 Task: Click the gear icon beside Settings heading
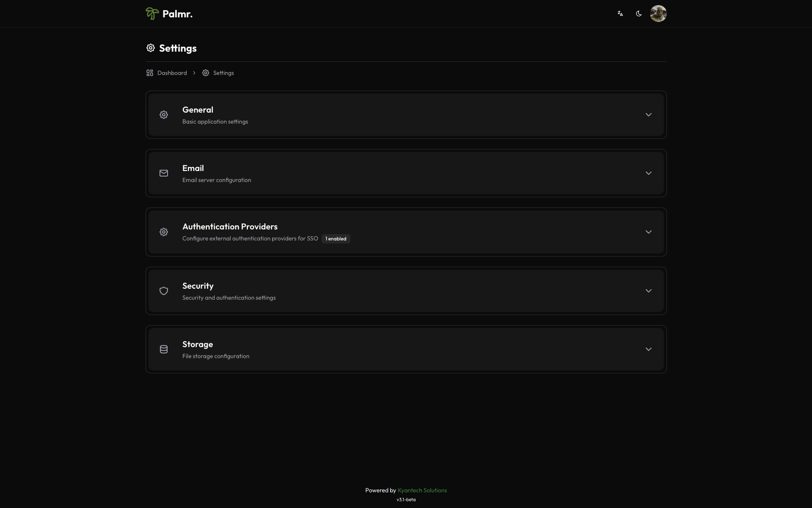[x=151, y=48]
